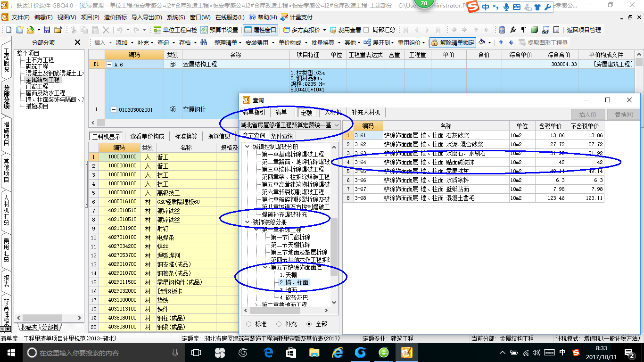Switch to 查看单价构成 tab
This screenshot has width=644, height=362.
click(x=147, y=136)
